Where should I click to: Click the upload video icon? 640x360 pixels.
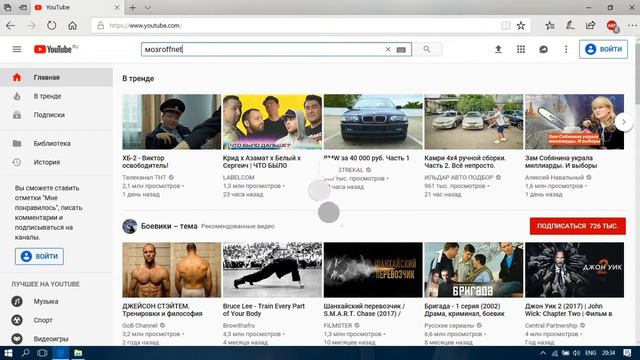click(x=498, y=49)
